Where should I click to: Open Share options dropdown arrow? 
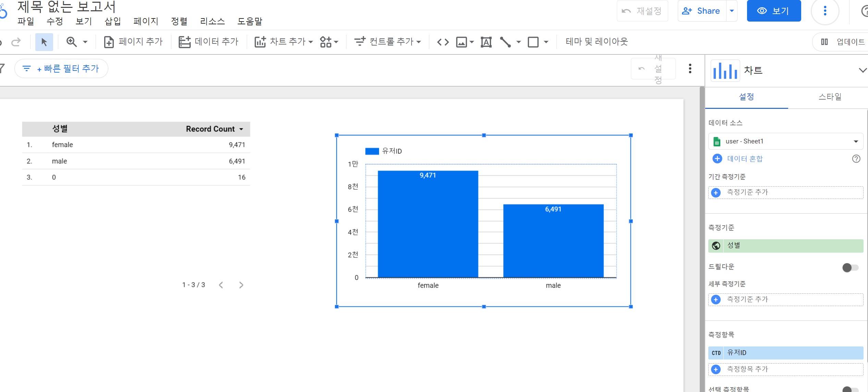tap(732, 11)
